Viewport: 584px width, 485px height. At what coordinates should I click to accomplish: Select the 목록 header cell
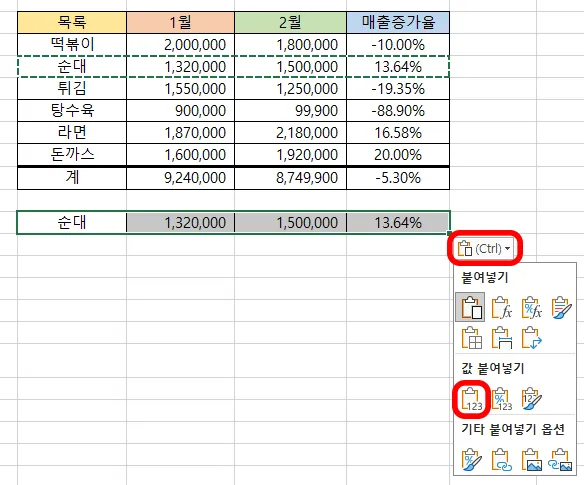[72, 22]
